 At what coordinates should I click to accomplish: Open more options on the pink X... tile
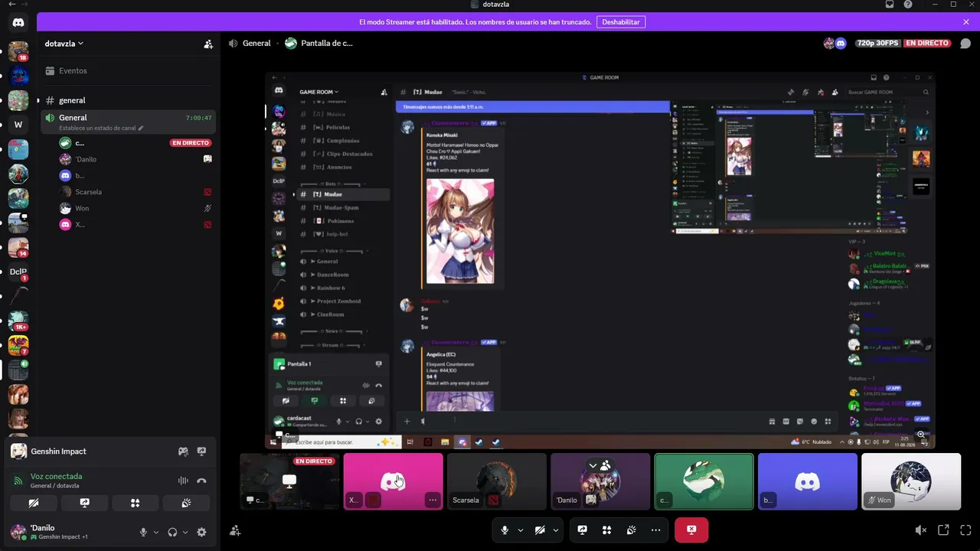coord(433,500)
